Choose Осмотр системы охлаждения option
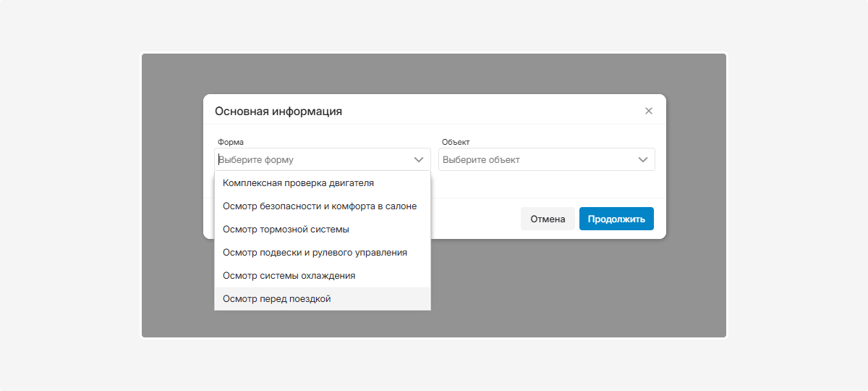Screen dimensions: 868x391 click(289, 276)
